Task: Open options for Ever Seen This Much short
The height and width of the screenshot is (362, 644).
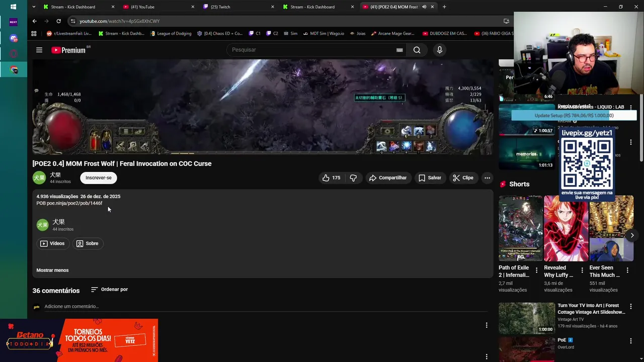Action: [627, 270]
